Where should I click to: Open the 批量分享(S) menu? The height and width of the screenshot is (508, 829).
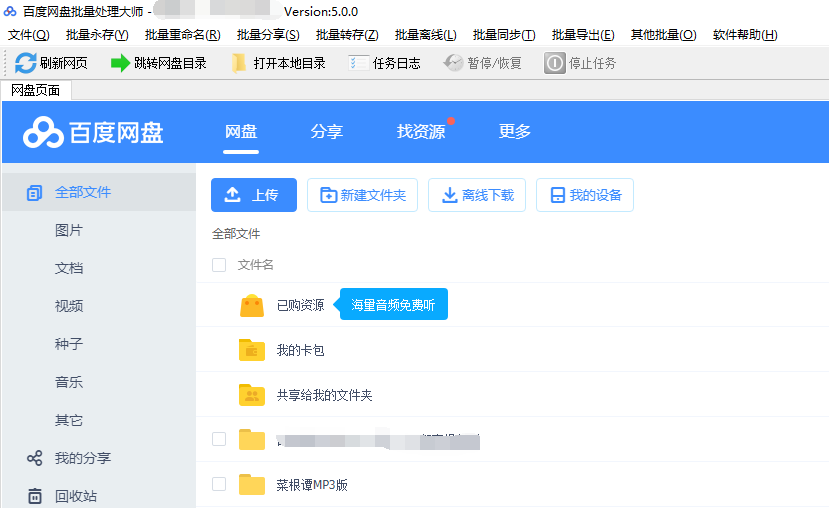tap(268, 35)
